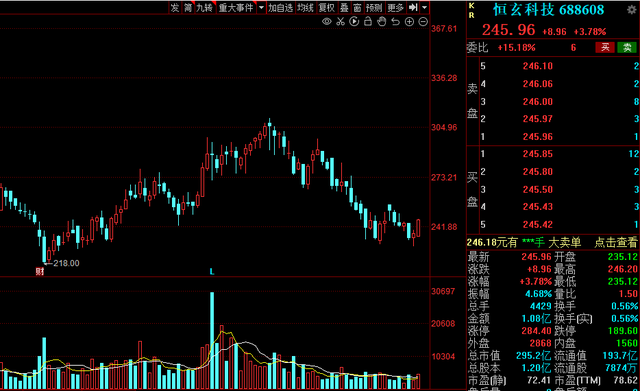Open the 更多 menu
This screenshot has height=391, width=640.
[x=395, y=7]
